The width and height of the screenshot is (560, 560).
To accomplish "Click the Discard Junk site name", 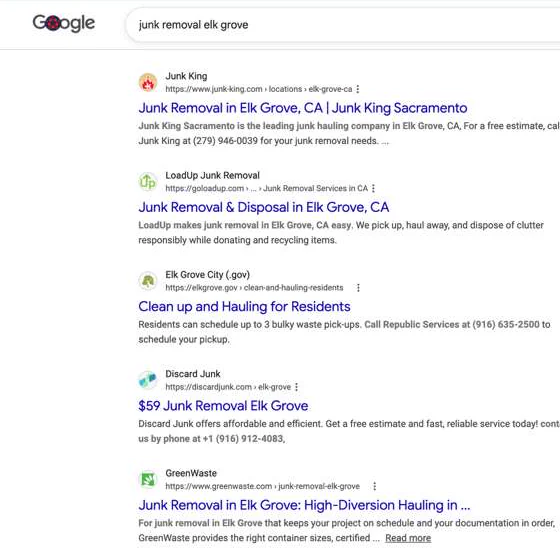I will [x=193, y=374].
